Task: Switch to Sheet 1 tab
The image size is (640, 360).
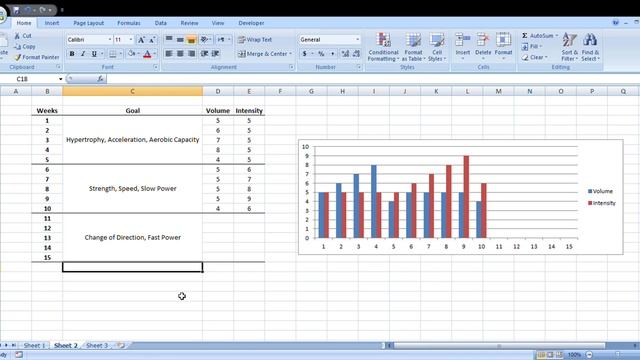Action: tap(34, 345)
